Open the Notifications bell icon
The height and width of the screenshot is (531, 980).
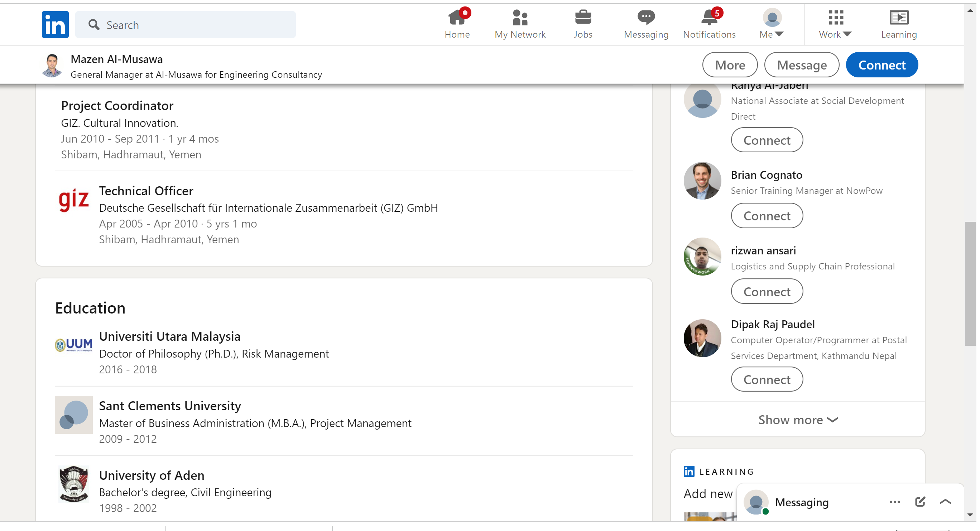point(709,18)
